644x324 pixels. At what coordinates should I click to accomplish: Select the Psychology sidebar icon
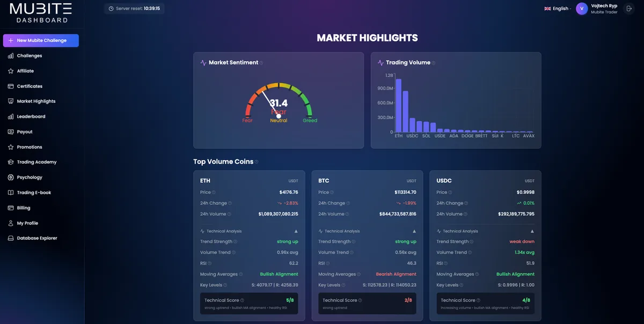(10, 177)
